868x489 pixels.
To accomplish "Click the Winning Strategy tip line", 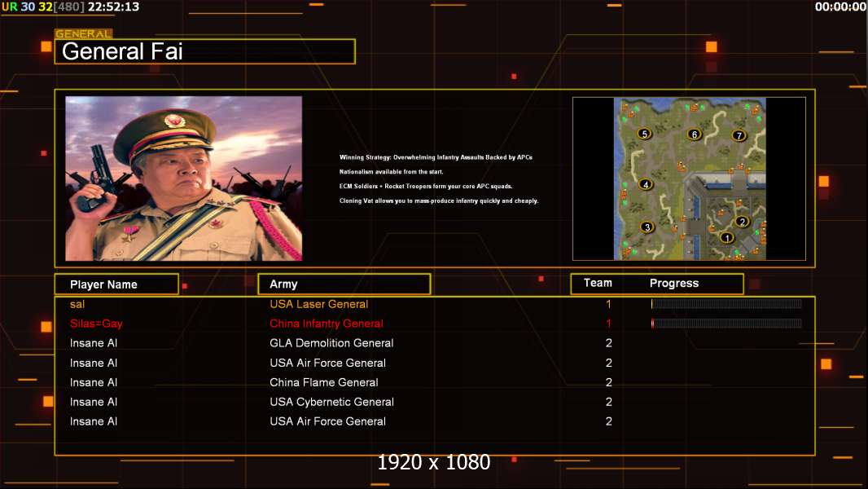I will pos(436,157).
